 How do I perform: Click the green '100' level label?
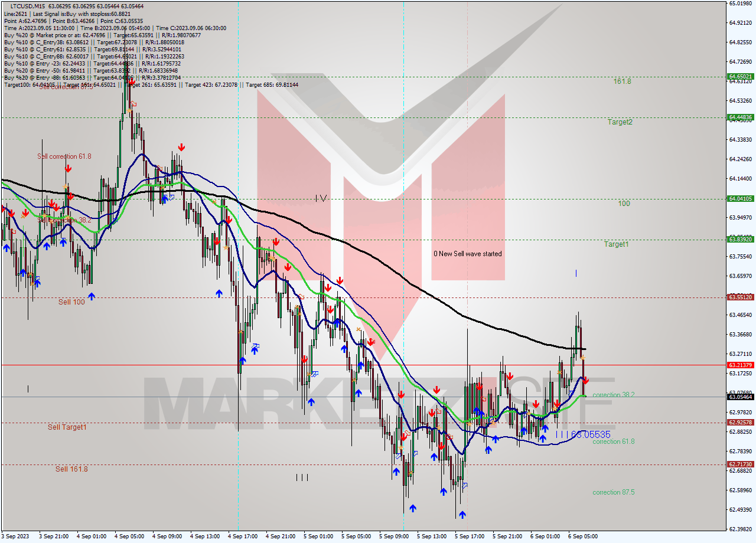pos(624,203)
